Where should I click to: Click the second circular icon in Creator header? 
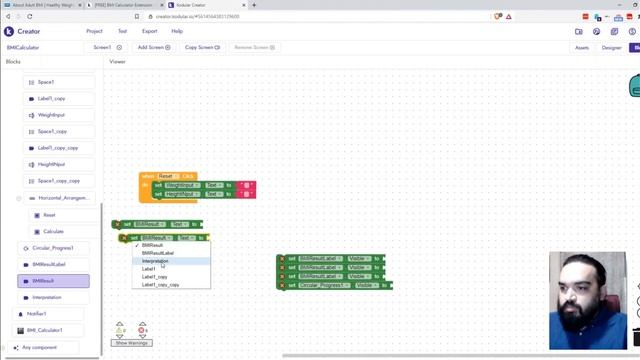click(x=596, y=31)
